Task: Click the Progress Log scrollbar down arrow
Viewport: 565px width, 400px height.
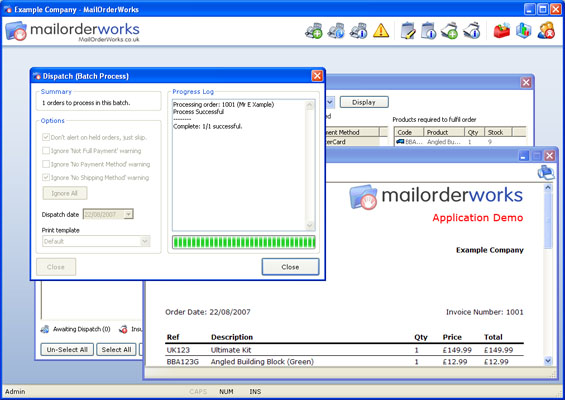Action: click(x=310, y=226)
